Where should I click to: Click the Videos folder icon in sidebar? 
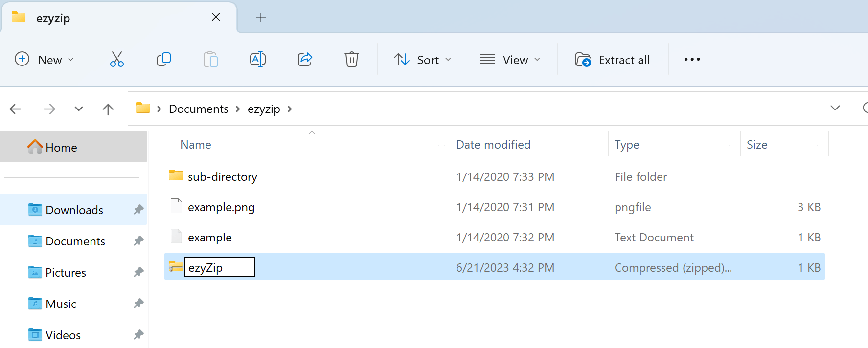(x=35, y=334)
